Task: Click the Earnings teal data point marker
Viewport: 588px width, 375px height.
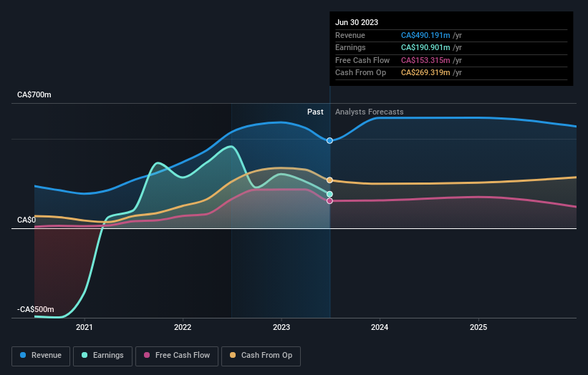Action: [x=329, y=194]
